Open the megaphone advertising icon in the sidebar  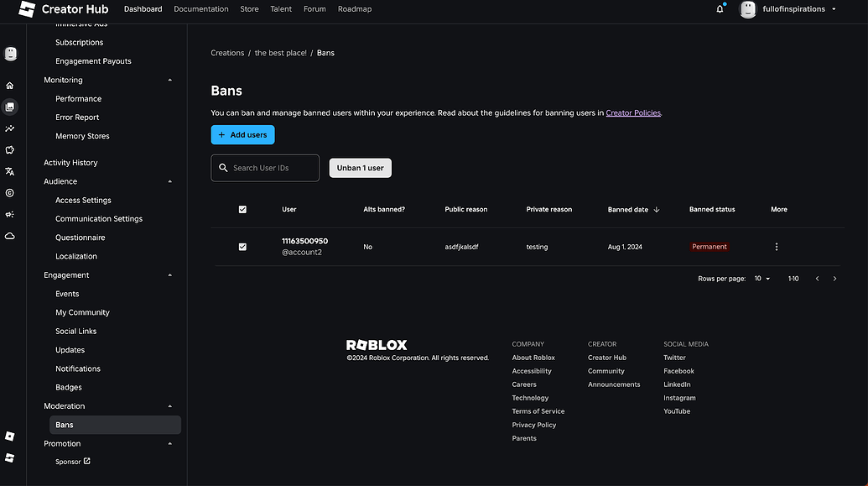(x=10, y=214)
